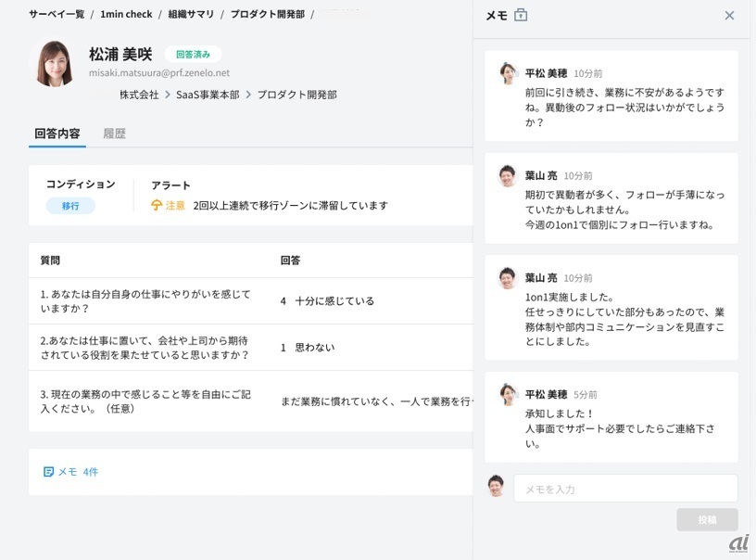Switch to the 履歴 tab
Viewport: 756px width, 560px height.
point(114,134)
